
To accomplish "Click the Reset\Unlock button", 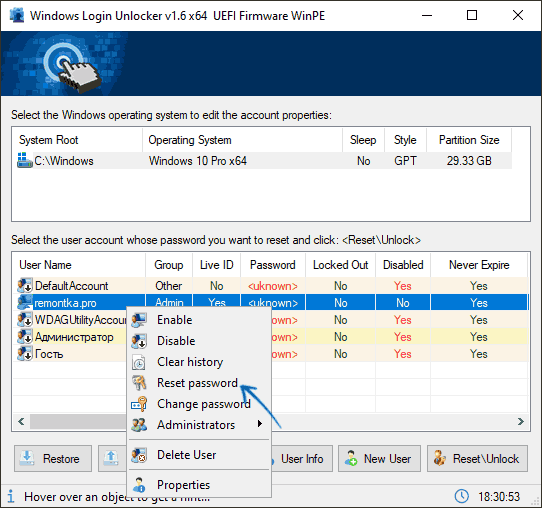I will pos(477,459).
